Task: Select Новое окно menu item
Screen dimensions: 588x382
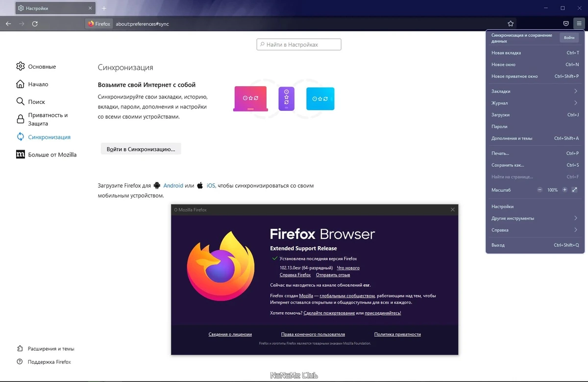Action: 535,64
